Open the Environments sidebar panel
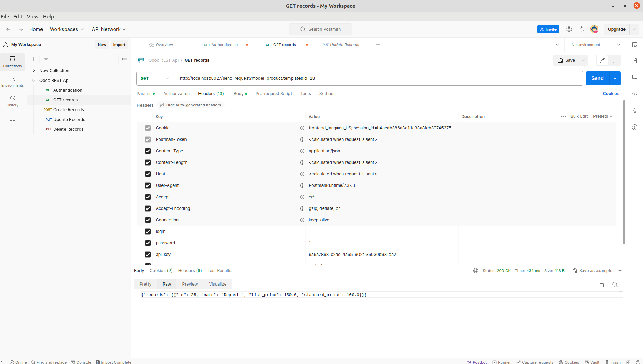This screenshot has height=364, width=643. [x=13, y=82]
